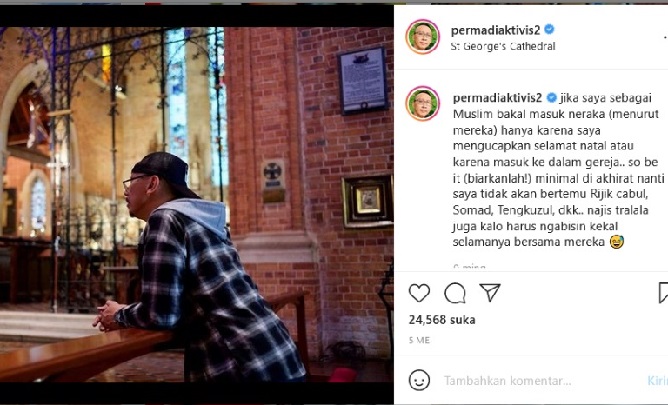Save the post with the bookmark icon
The image size is (668, 405).
[x=663, y=293]
